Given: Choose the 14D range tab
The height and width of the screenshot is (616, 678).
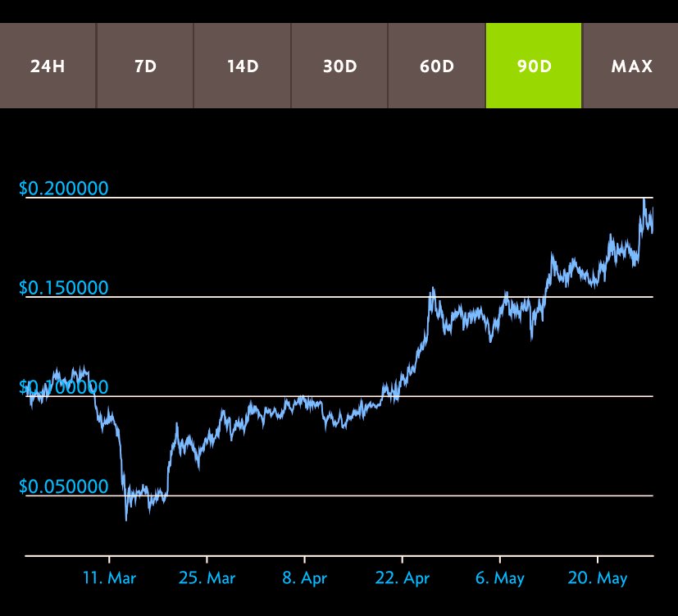Looking at the screenshot, I should click(242, 66).
